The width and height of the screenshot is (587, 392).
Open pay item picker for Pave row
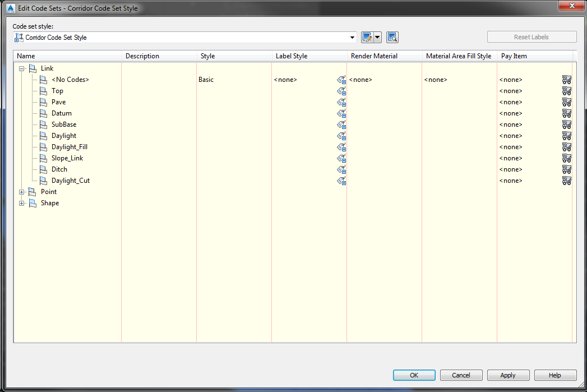[x=567, y=102]
